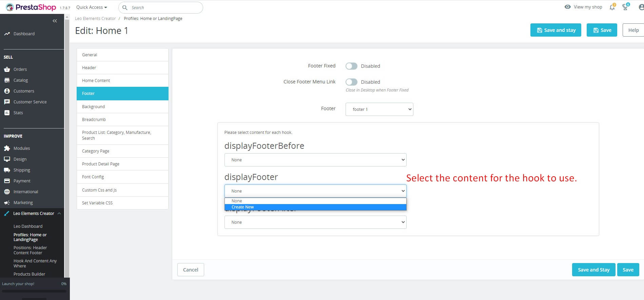
Task: Collapse sidebar with double-chevron icon
Action: tap(55, 21)
